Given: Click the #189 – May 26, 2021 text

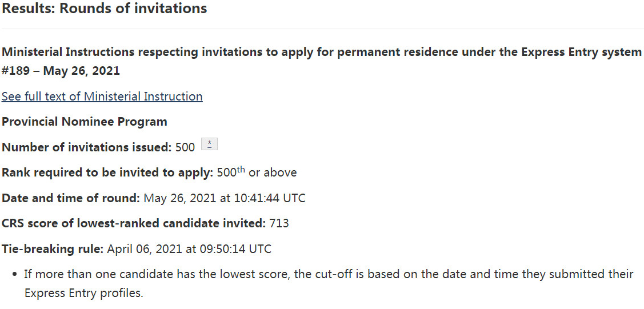Looking at the screenshot, I should pyautogui.click(x=61, y=71).
